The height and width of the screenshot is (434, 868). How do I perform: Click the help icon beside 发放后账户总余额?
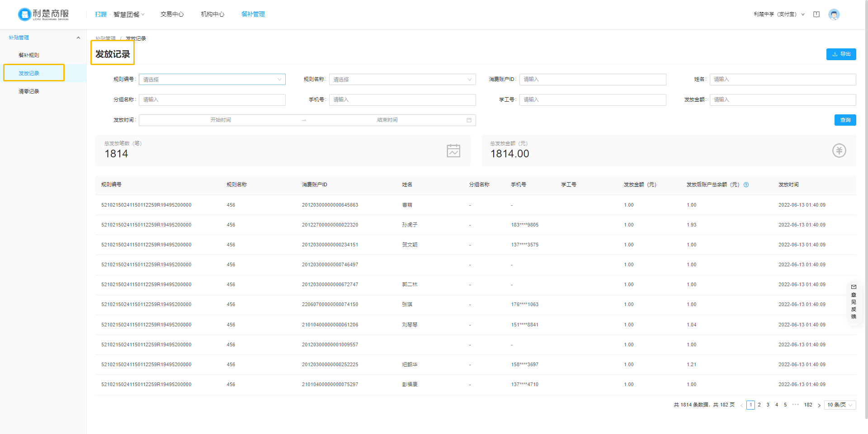tap(746, 184)
